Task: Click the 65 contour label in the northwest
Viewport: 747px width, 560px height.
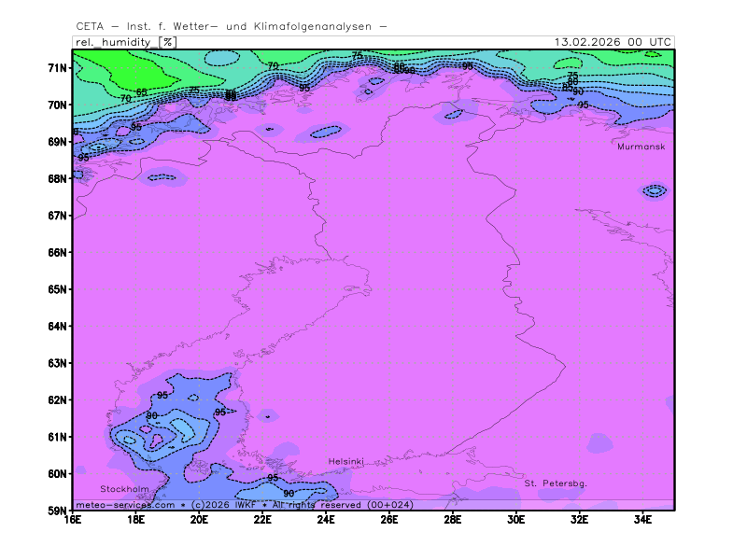Action: click(141, 92)
